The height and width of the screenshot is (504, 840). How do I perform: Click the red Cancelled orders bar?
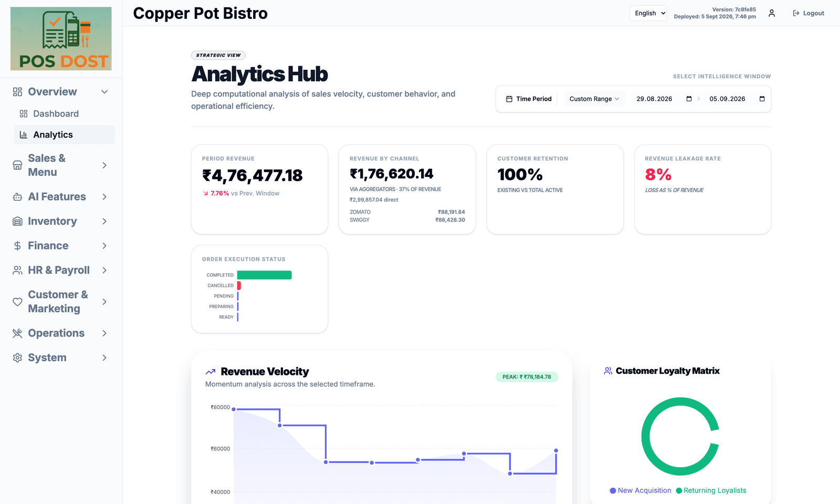point(239,286)
